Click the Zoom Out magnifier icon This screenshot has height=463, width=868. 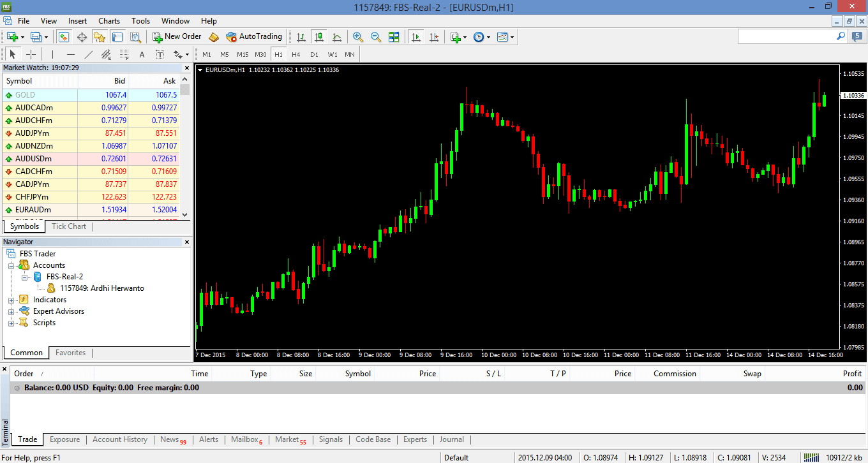(x=375, y=37)
